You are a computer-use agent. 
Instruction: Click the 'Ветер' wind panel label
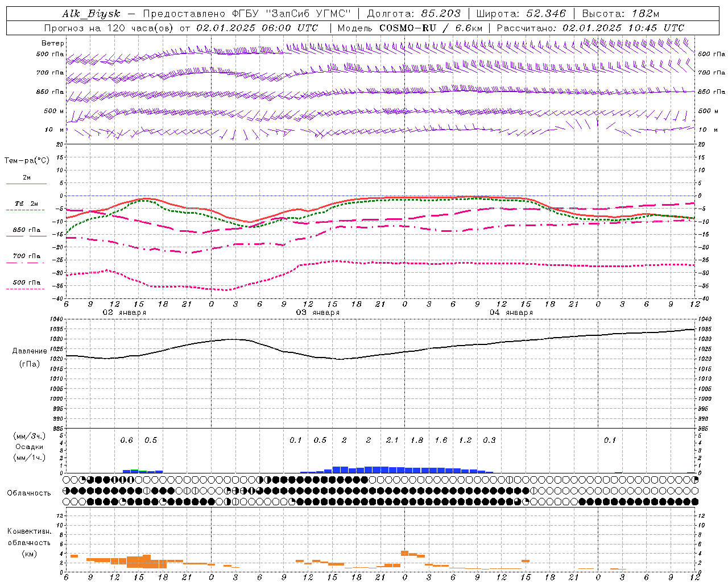[52, 43]
